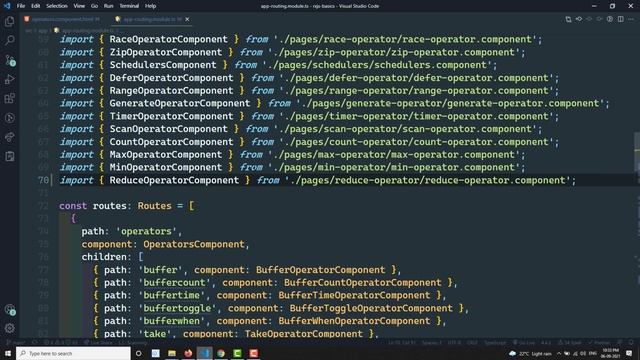Open the View menu
This screenshot has width=640, height=360.
click(79, 6)
